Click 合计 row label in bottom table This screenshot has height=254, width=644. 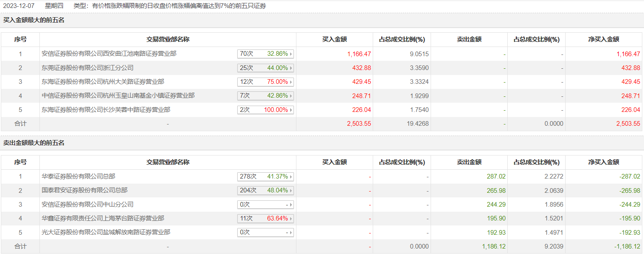point(20,246)
